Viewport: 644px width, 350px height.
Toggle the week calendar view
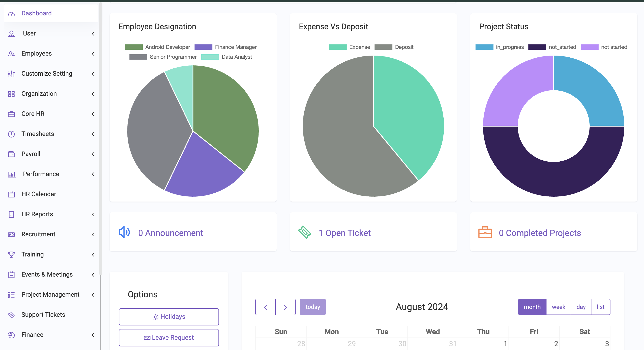click(x=559, y=306)
